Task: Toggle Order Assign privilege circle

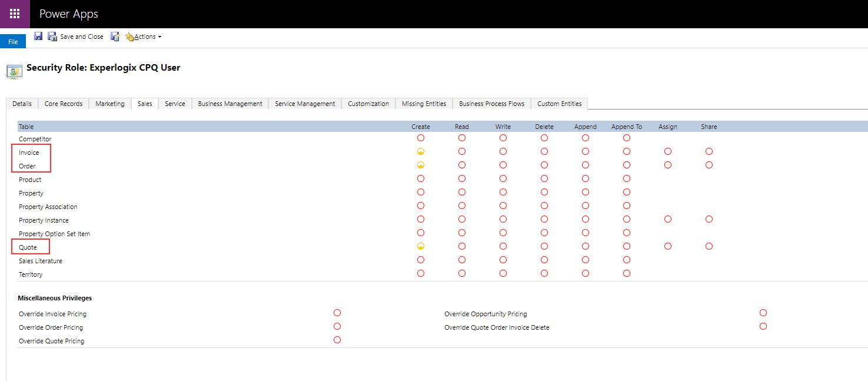Action: 668,165
